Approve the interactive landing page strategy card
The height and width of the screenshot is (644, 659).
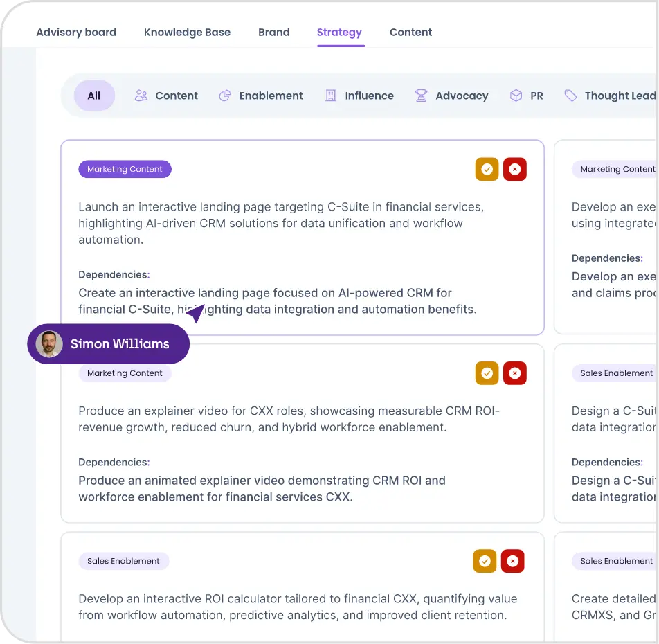[x=487, y=170]
